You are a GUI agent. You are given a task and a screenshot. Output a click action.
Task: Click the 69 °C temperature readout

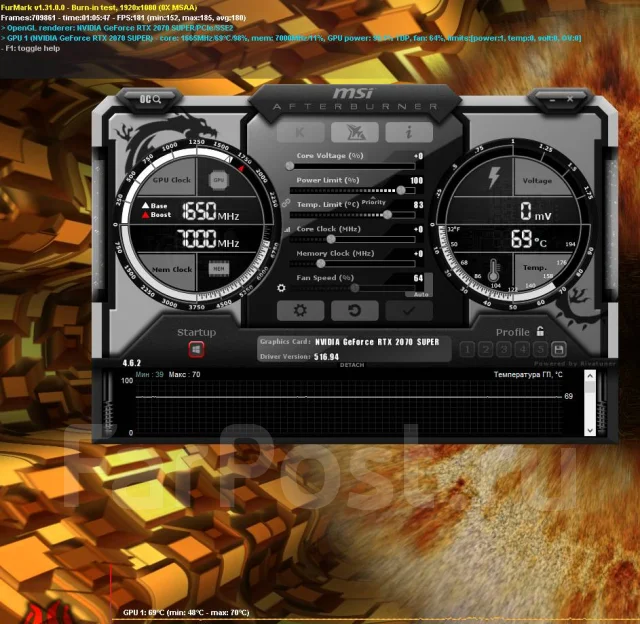(x=529, y=239)
